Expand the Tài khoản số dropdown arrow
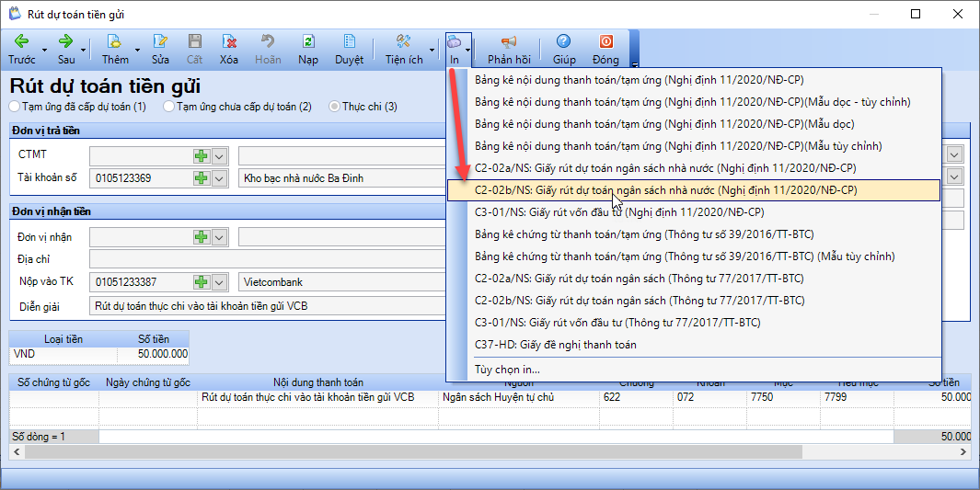The height and width of the screenshot is (490, 980). (x=219, y=178)
